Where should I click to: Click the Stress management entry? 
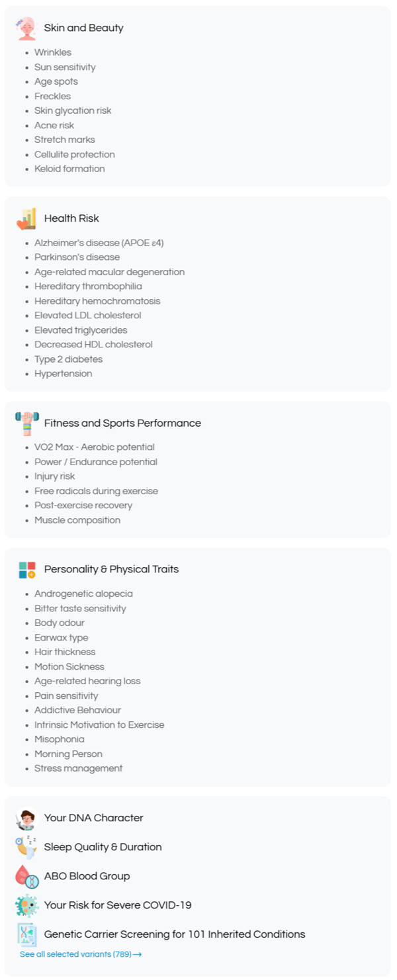pyautogui.click(x=78, y=769)
